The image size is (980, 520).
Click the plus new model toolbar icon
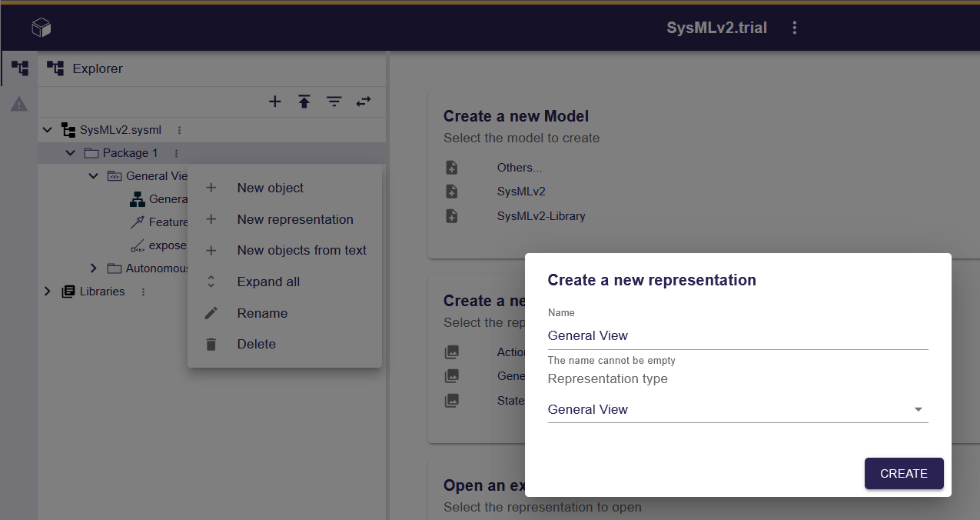(274, 102)
